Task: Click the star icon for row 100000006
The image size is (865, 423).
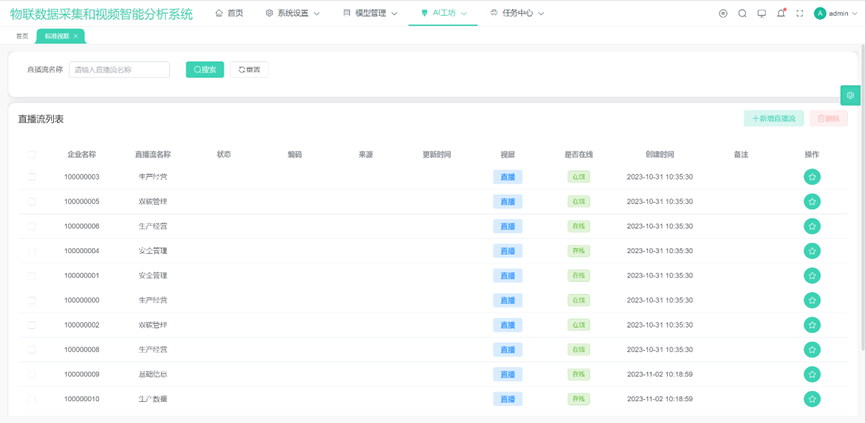Action: [811, 226]
